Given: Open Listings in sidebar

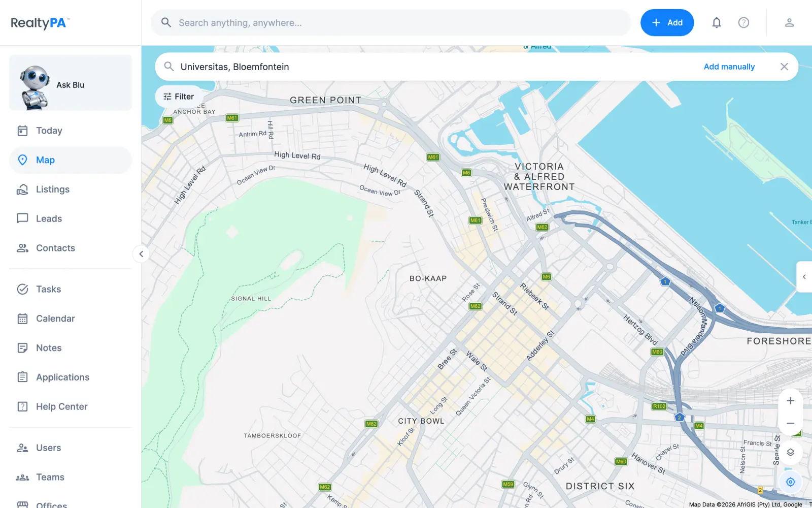Looking at the screenshot, I should pyautogui.click(x=71, y=189).
